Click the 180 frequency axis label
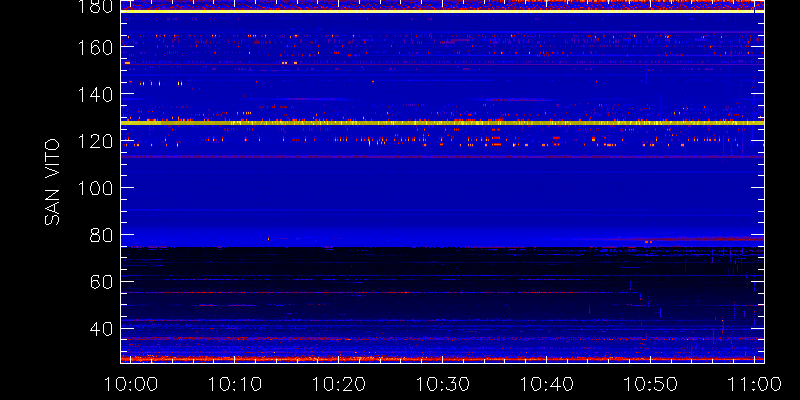Image resolution: width=800 pixels, height=400 pixels. [x=94, y=7]
